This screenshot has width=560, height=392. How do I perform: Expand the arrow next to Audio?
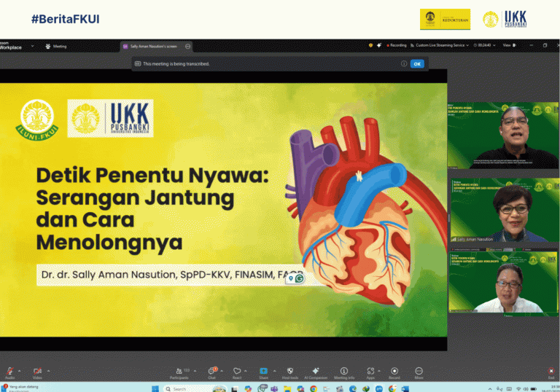(20, 370)
